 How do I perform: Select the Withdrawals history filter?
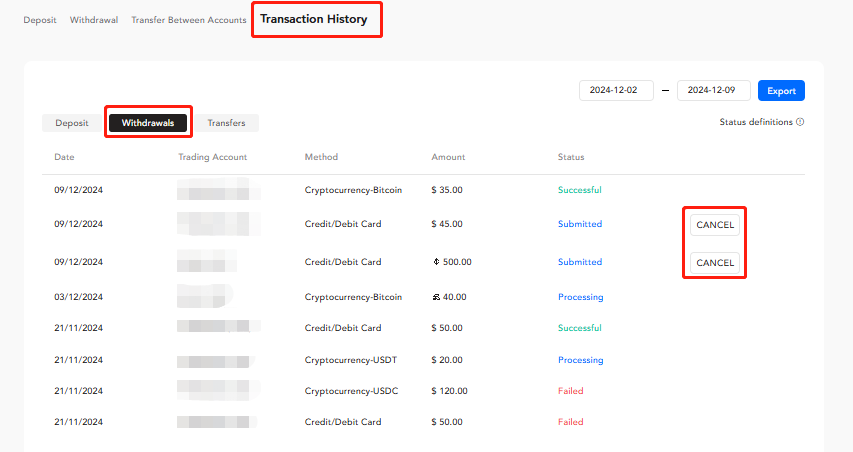(148, 123)
